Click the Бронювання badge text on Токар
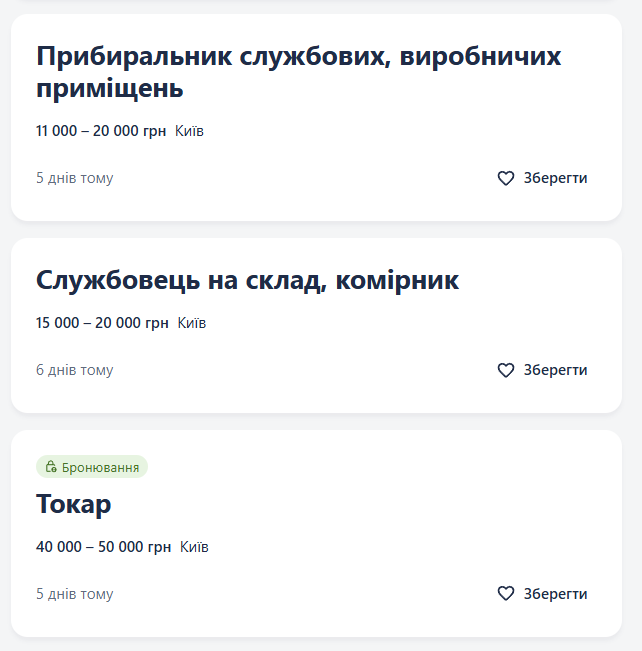This screenshot has height=651, width=642. click(x=100, y=467)
